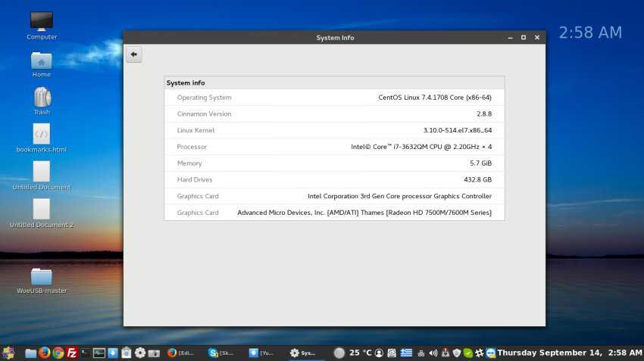Select the Operating System row value
Screen dimensions: 644x361
click(x=435, y=98)
